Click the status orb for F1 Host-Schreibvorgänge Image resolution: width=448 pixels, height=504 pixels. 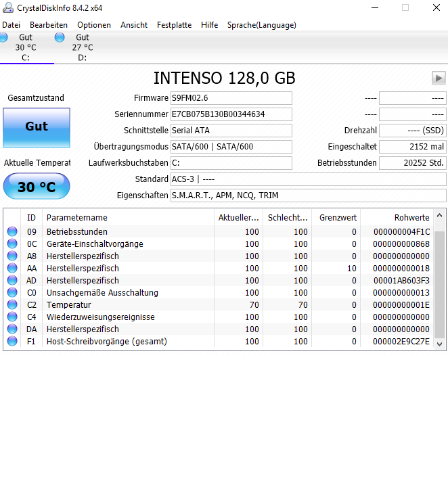click(x=12, y=341)
